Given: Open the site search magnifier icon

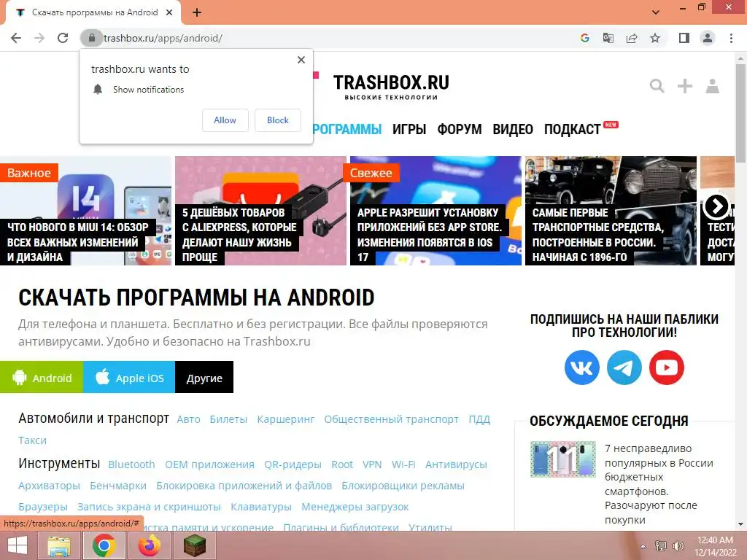Looking at the screenshot, I should click(657, 86).
